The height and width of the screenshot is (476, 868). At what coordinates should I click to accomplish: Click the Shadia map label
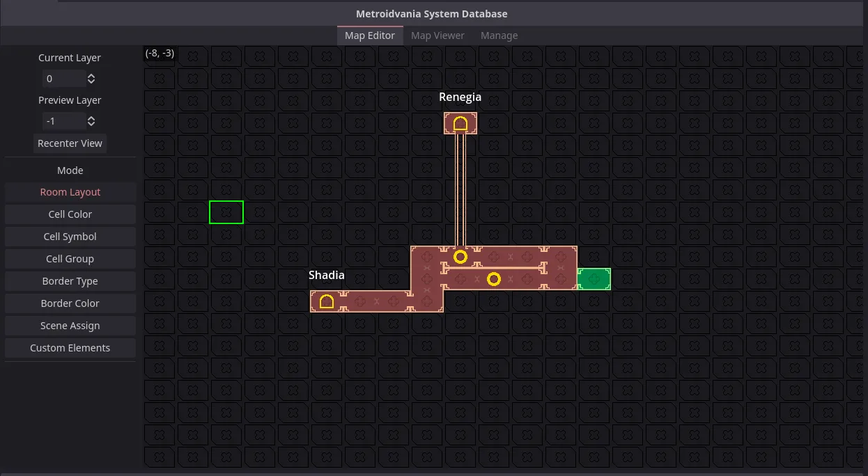tap(326, 276)
